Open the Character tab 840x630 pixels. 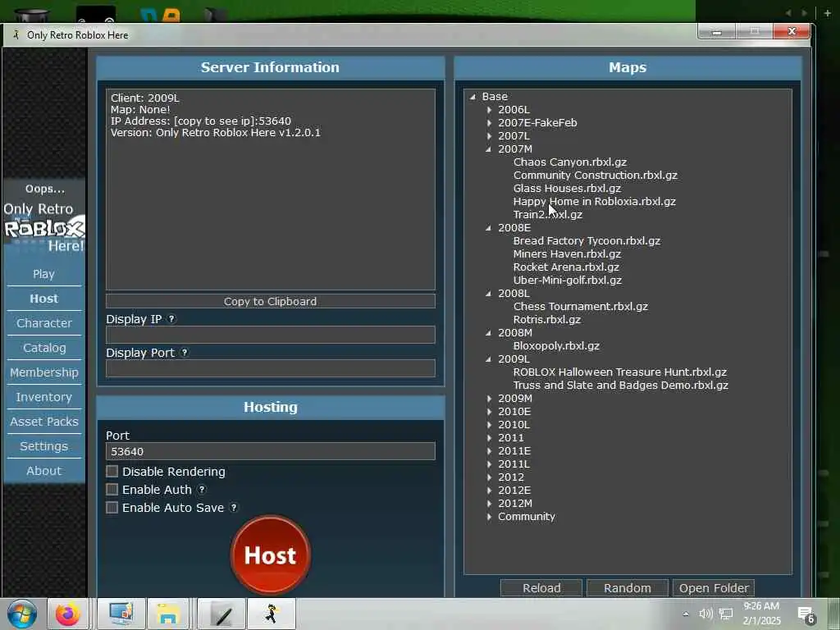[x=44, y=323]
